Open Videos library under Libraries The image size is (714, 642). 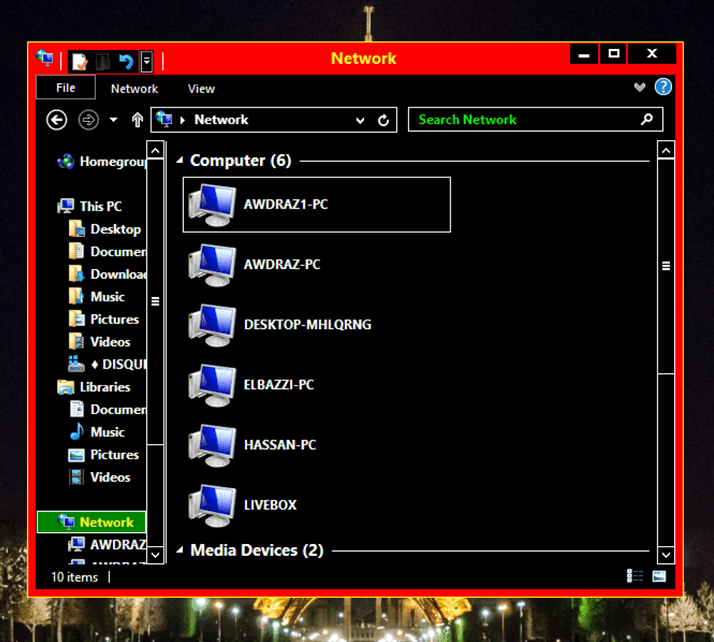pyautogui.click(x=100, y=477)
